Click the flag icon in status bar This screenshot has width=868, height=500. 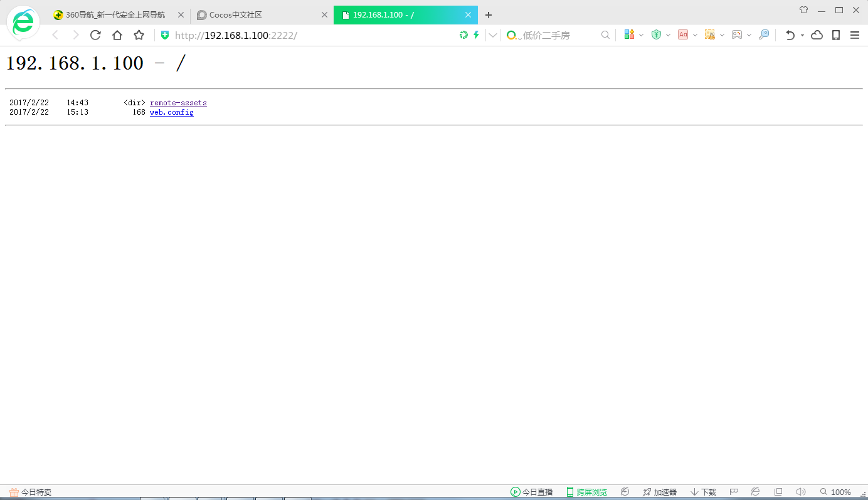tap(733, 492)
